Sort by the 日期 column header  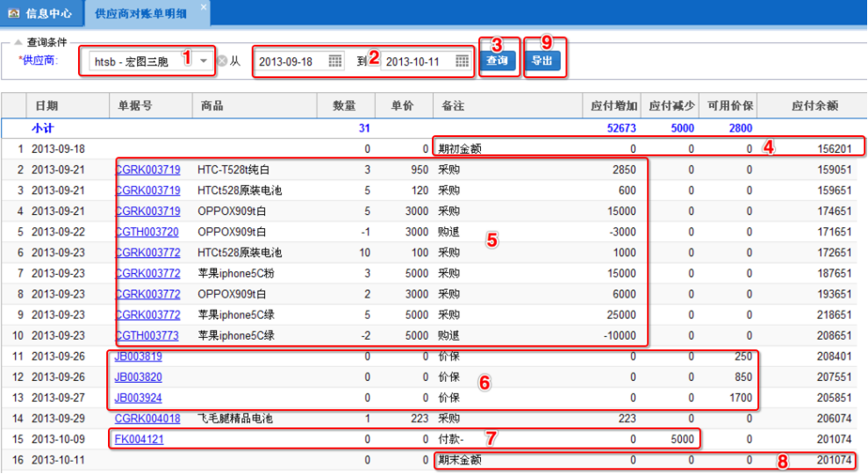[x=47, y=106]
